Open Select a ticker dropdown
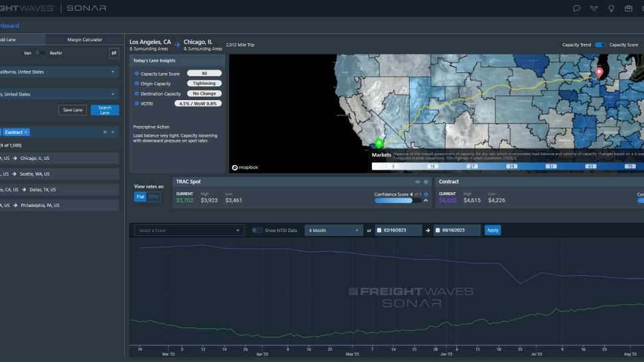The width and height of the screenshot is (644, 362). point(189,230)
